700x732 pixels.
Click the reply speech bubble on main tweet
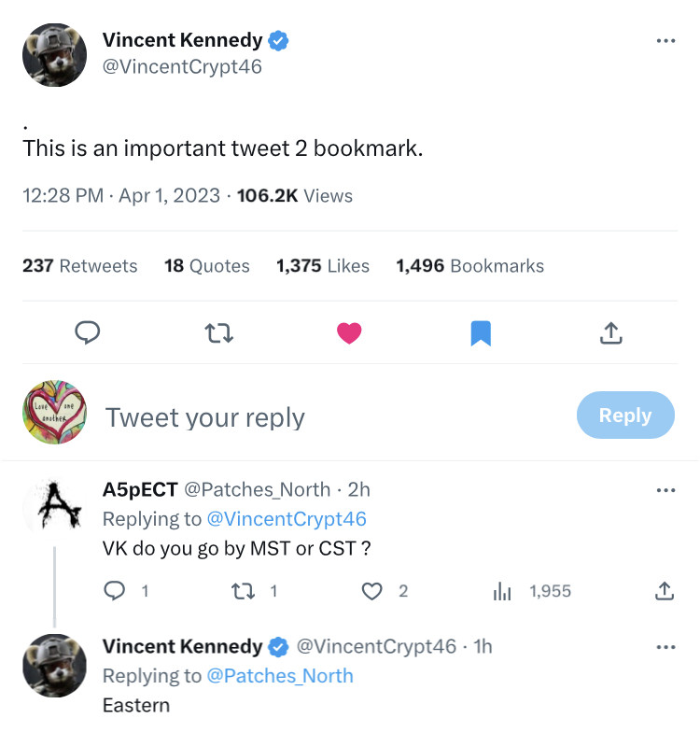(87, 332)
